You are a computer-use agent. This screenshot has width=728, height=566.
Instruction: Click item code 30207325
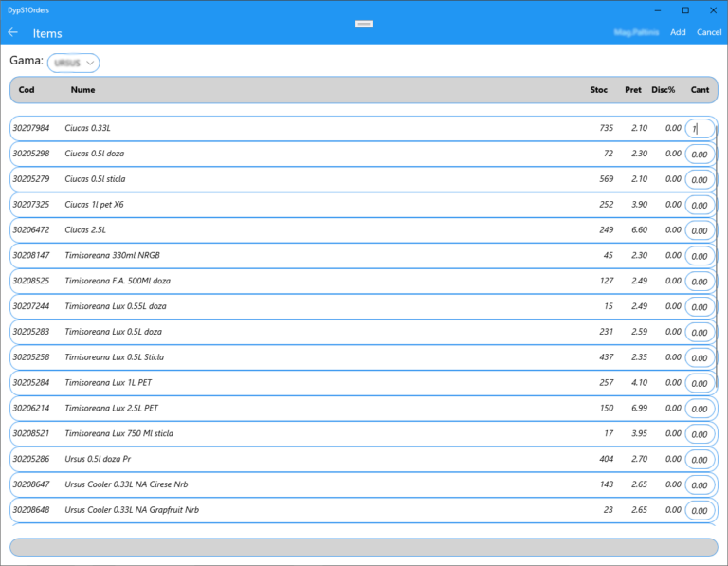[x=31, y=204]
